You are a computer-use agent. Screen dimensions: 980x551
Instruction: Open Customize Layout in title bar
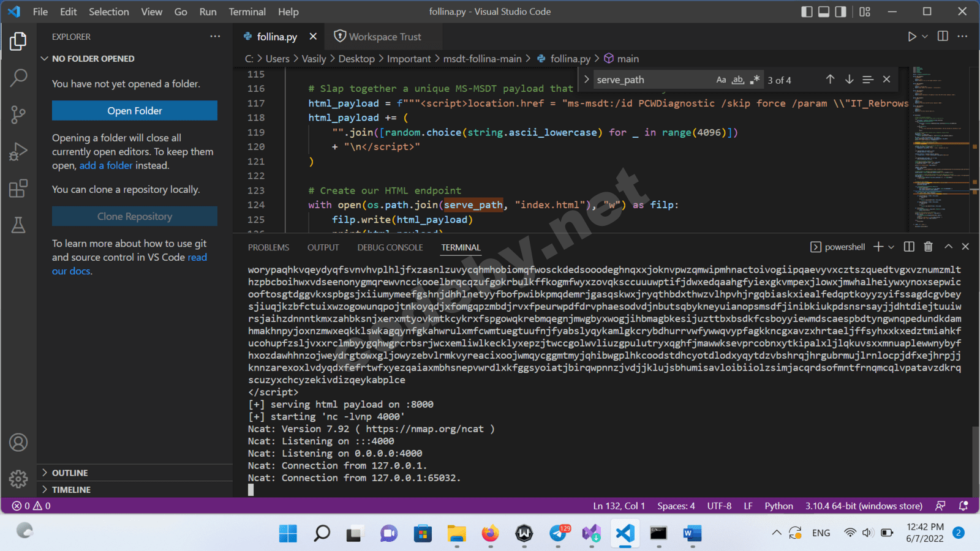coord(865,12)
